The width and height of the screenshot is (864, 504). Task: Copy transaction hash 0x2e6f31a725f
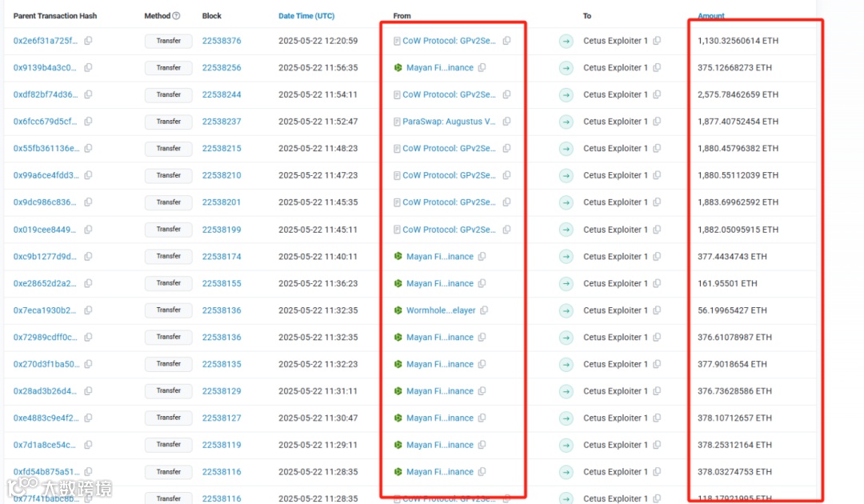(88, 41)
